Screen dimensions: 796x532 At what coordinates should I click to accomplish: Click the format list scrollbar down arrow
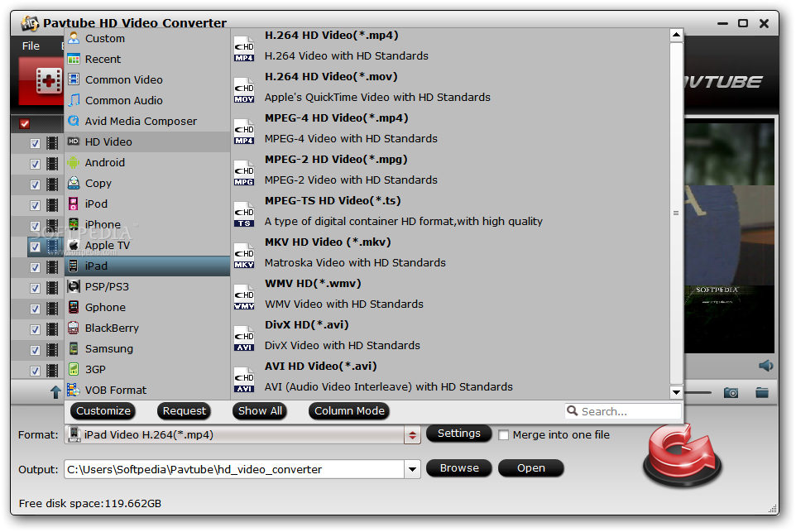pyautogui.click(x=676, y=392)
